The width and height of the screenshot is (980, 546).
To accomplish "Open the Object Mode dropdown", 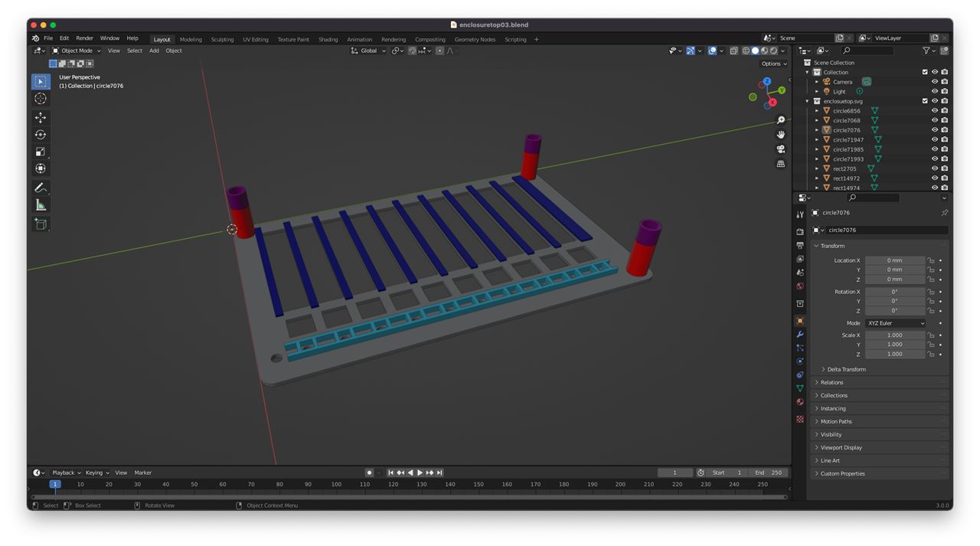I will 77,51.
